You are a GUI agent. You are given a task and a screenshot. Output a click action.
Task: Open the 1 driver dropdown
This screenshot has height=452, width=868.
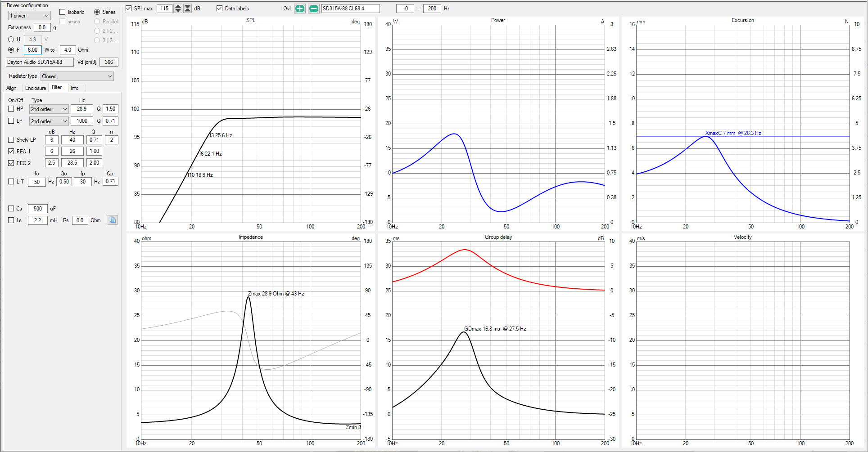coord(29,16)
